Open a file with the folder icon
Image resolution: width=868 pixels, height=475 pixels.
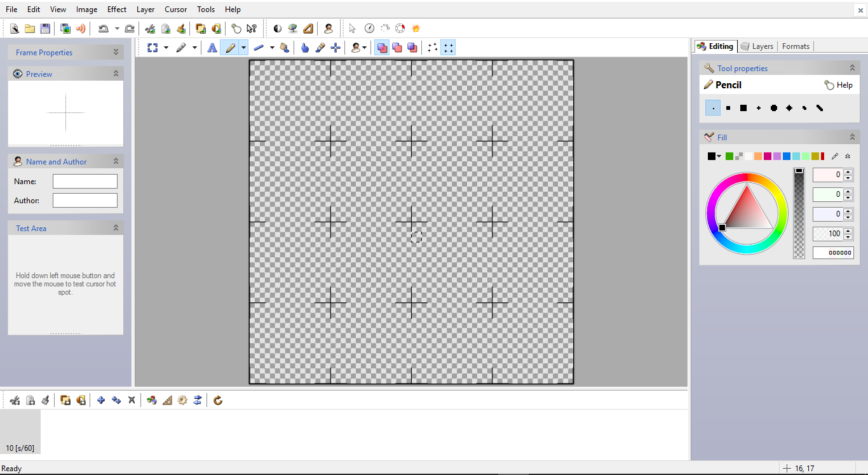coord(30,29)
